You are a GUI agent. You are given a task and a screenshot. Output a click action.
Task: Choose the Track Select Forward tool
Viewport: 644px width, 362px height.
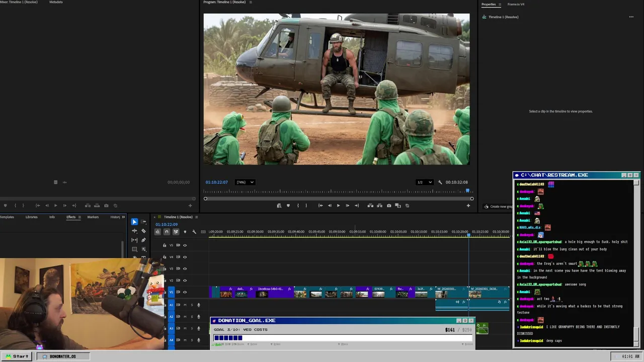tap(143, 222)
